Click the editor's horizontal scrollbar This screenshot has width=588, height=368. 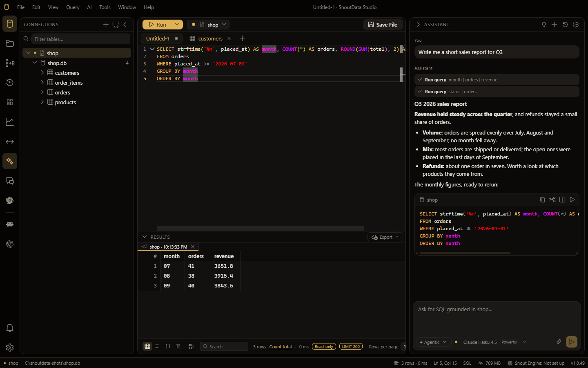pyautogui.click(x=260, y=228)
